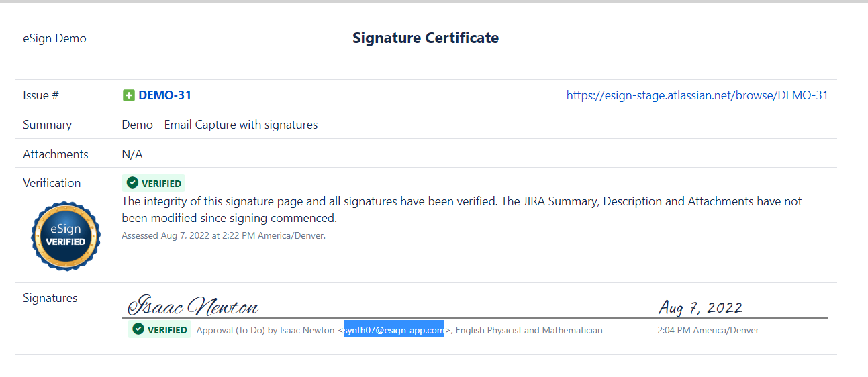
Task: Click the eSign Verified seal badge
Action: [x=66, y=236]
